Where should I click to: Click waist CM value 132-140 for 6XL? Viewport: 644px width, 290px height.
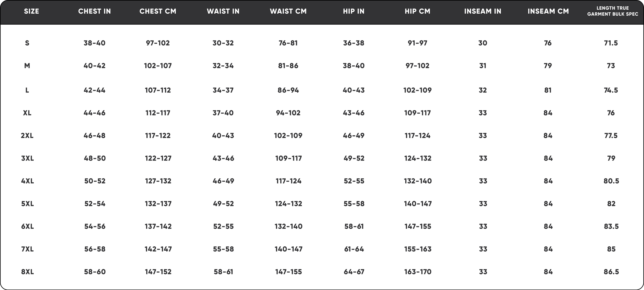(x=288, y=226)
